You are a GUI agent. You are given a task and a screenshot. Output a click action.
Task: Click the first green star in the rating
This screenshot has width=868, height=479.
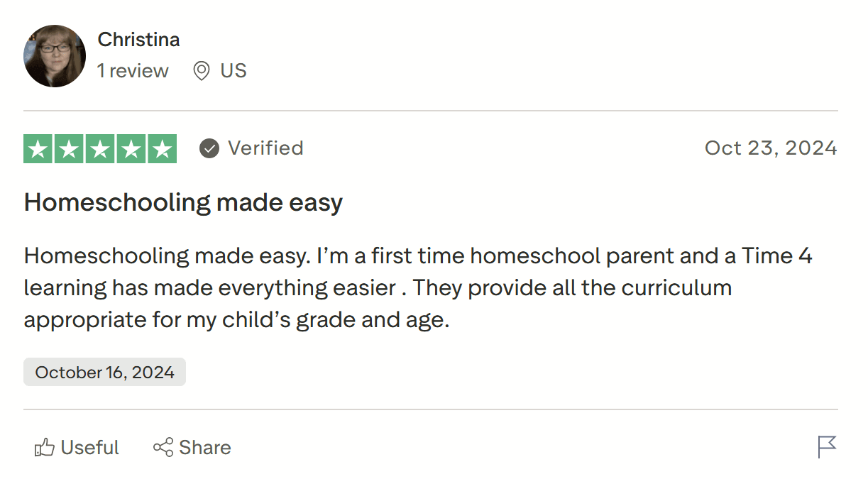point(39,148)
